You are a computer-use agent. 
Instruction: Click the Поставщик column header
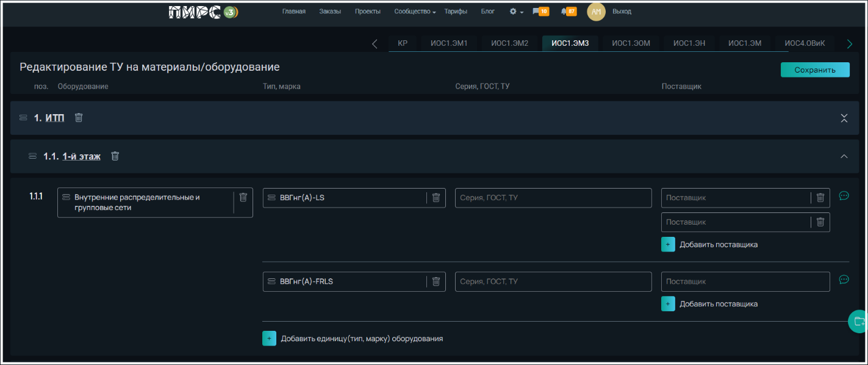point(681,87)
